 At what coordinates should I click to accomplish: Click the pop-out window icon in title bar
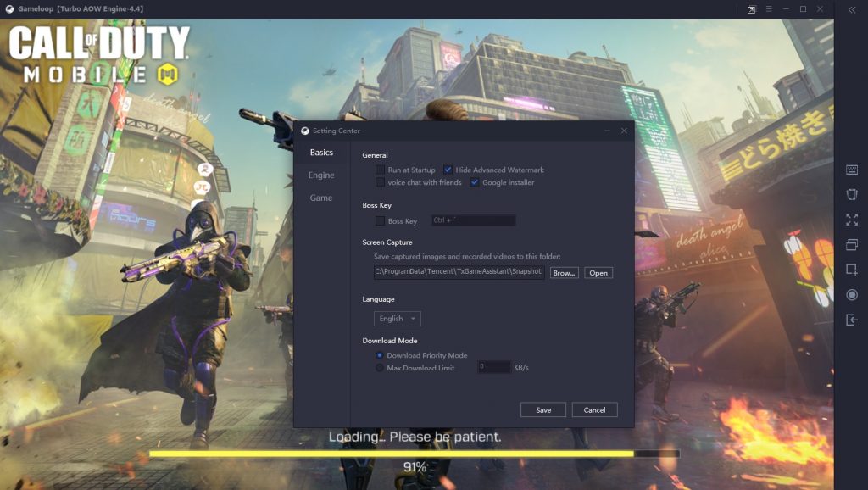[751, 9]
